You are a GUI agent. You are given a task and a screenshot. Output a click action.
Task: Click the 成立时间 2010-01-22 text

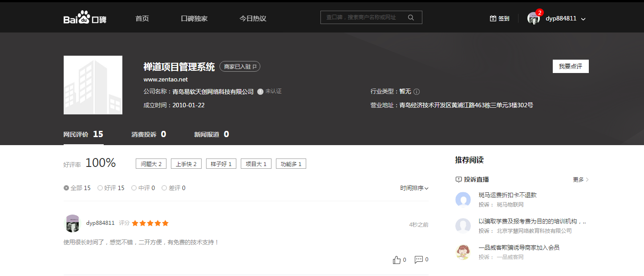pyautogui.click(x=174, y=106)
